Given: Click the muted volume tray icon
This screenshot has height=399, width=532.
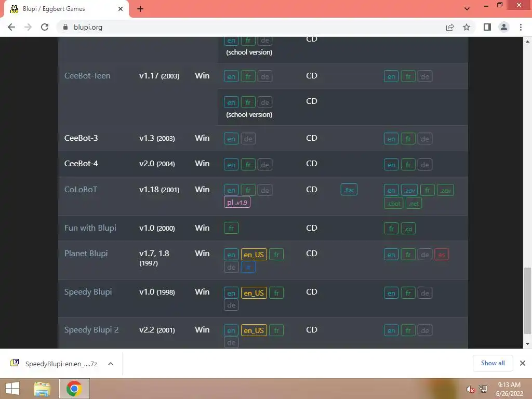Looking at the screenshot, I should [x=470, y=389].
